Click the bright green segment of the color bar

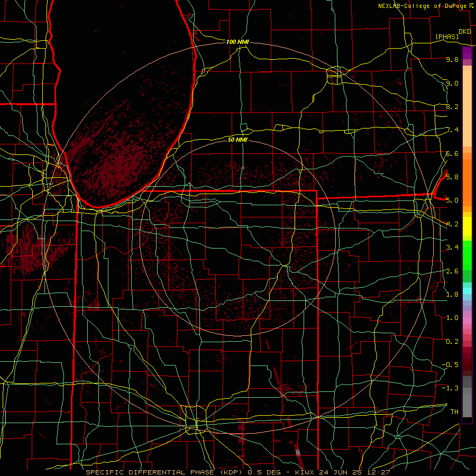click(467, 255)
